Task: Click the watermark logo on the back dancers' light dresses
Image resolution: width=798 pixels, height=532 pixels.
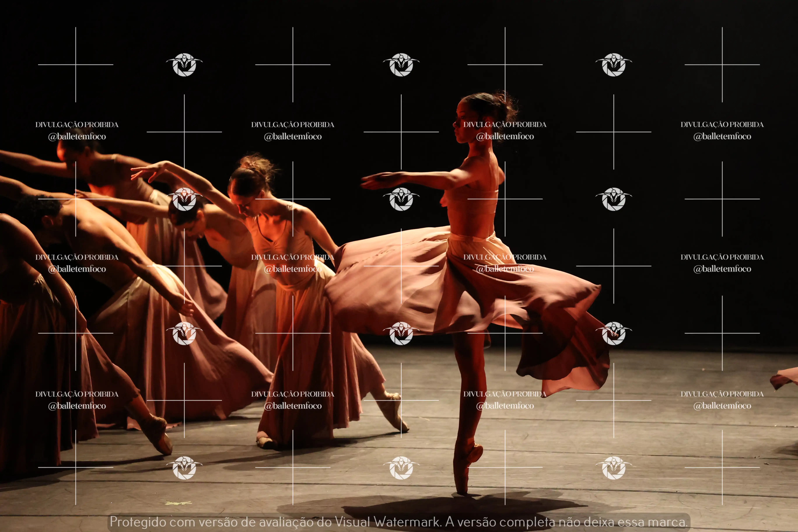Action: pos(184,333)
